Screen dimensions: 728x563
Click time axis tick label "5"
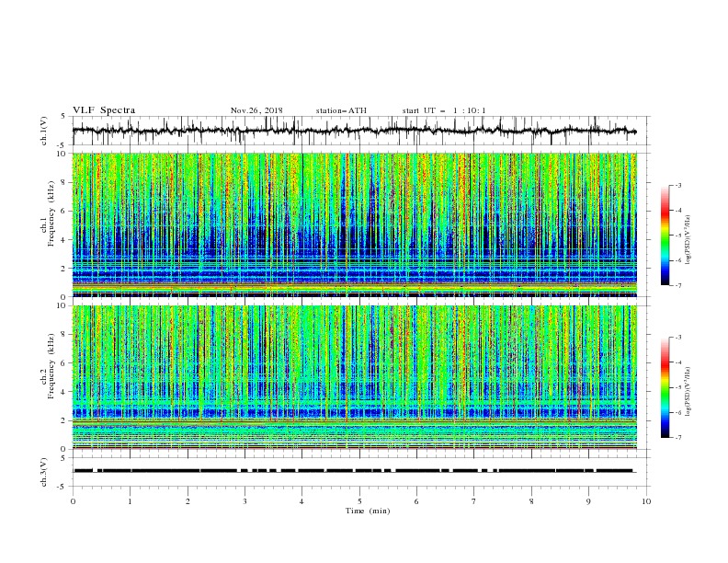(x=359, y=501)
